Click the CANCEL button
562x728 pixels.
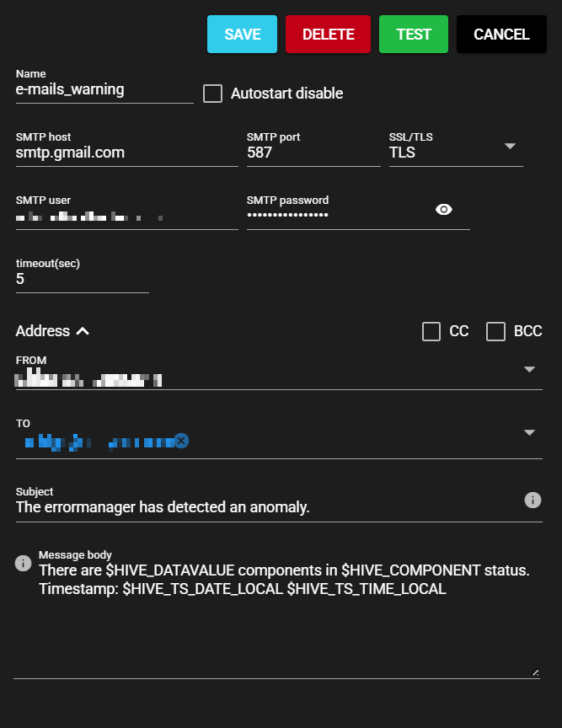click(x=501, y=35)
